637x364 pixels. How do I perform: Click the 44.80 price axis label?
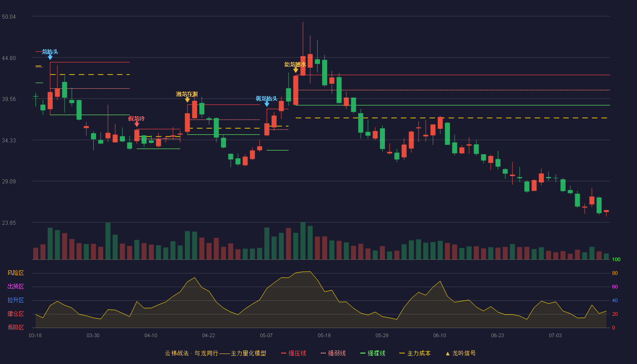coord(9,58)
